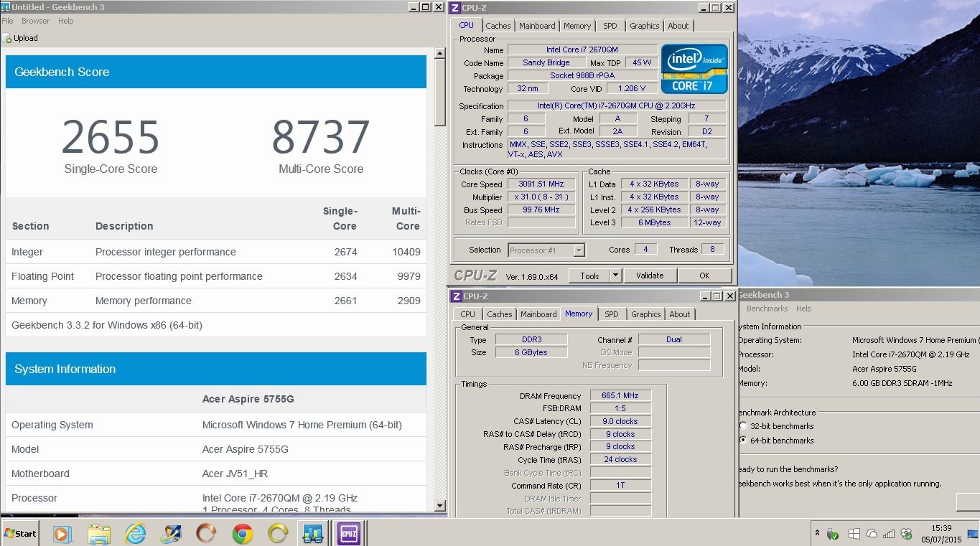Click the yellow ring taskbar icon
Image resolution: width=980 pixels, height=546 pixels.
[278, 534]
